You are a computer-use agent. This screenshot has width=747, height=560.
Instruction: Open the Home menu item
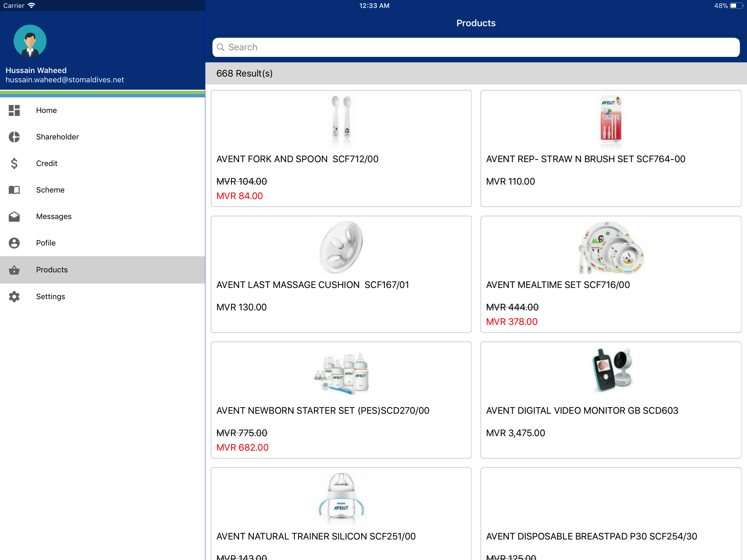click(x=103, y=110)
